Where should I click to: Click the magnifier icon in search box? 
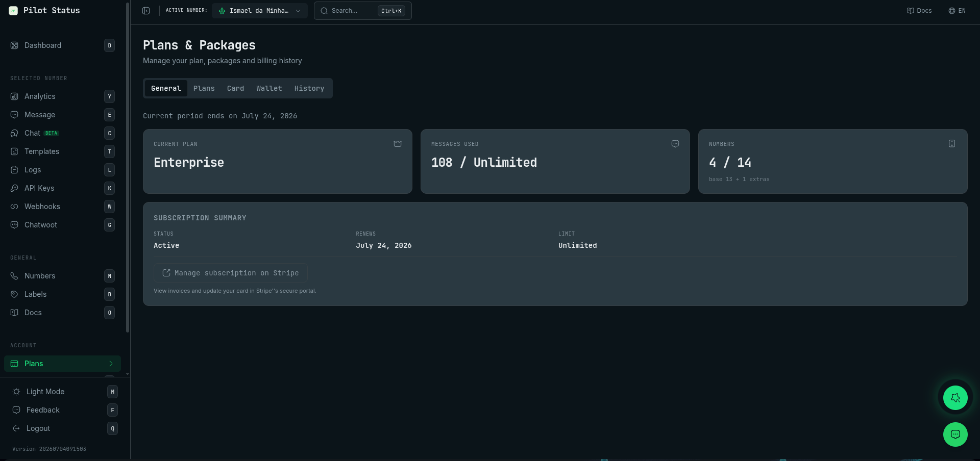click(324, 11)
